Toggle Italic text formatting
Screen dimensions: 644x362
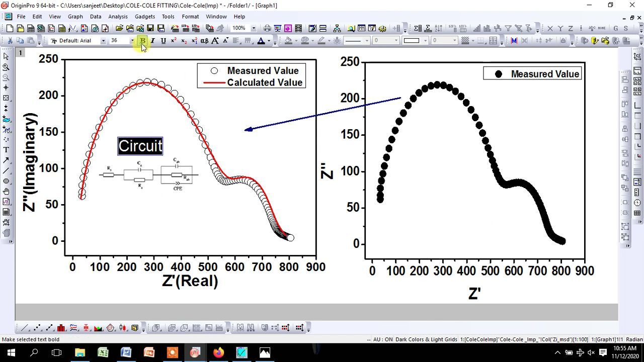click(x=153, y=41)
